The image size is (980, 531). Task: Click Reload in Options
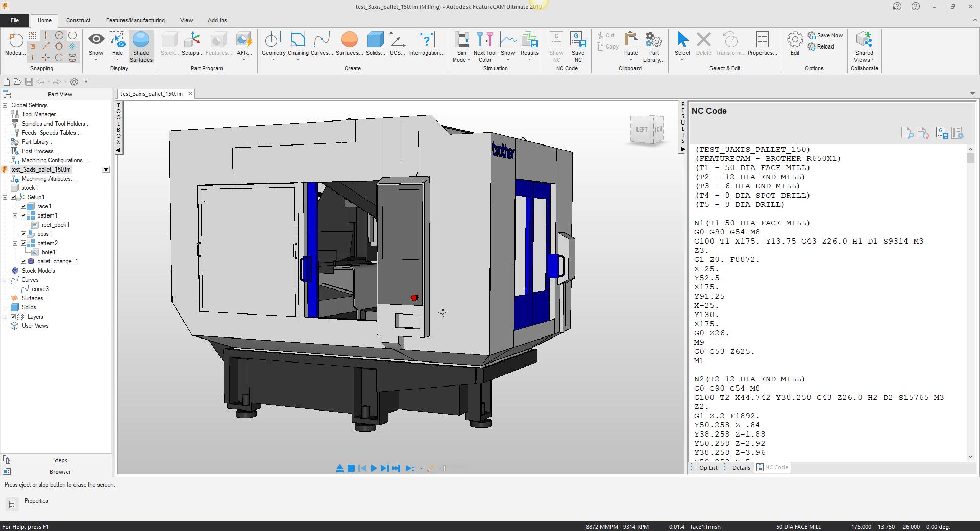[x=821, y=46]
